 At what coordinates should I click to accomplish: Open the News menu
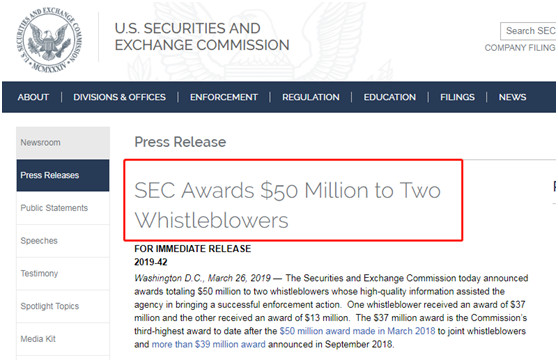click(x=512, y=97)
